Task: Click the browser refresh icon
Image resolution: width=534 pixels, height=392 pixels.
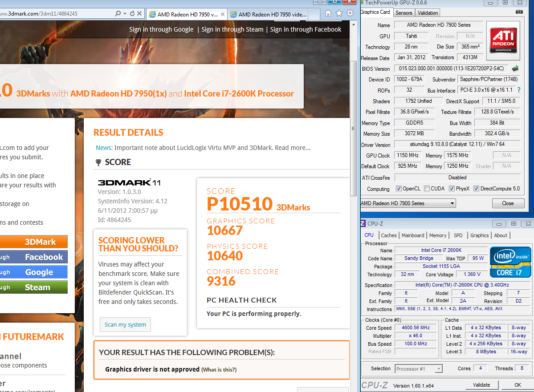Action: click(x=132, y=14)
